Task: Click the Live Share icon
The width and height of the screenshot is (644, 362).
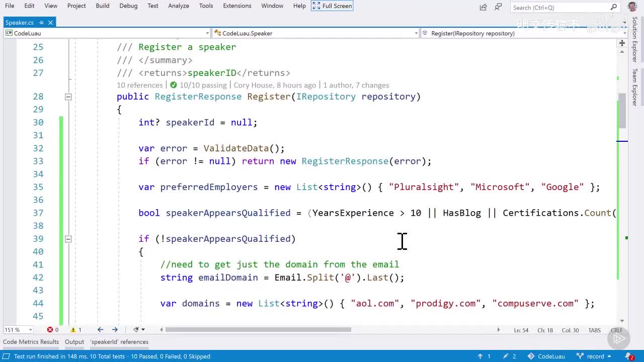Action: pos(483,7)
